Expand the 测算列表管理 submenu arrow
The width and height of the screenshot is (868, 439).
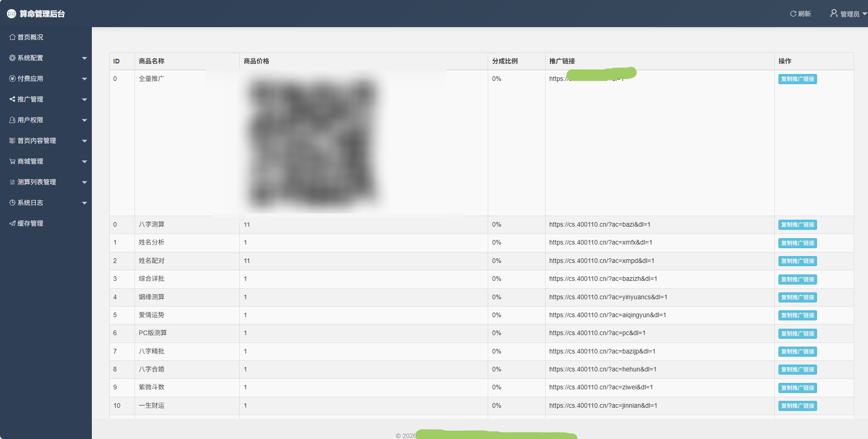coord(85,182)
